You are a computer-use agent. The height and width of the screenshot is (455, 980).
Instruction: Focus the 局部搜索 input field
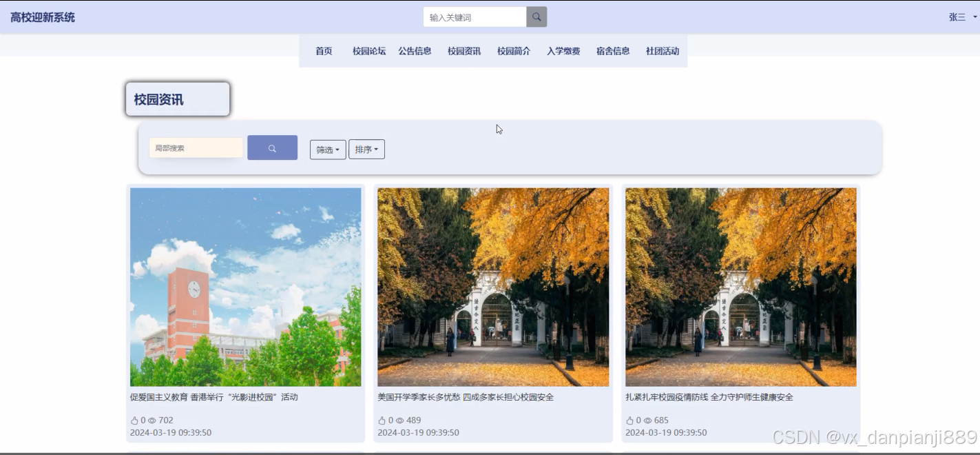point(196,148)
